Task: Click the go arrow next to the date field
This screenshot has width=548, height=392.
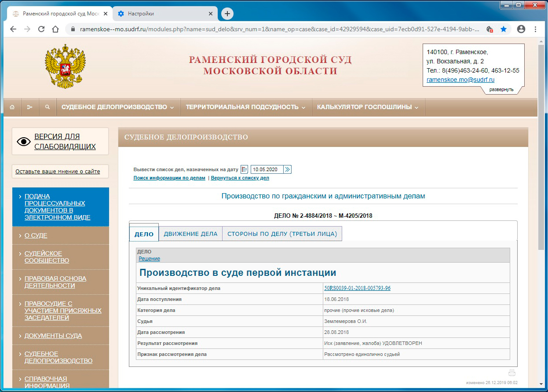Action: (288, 169)
